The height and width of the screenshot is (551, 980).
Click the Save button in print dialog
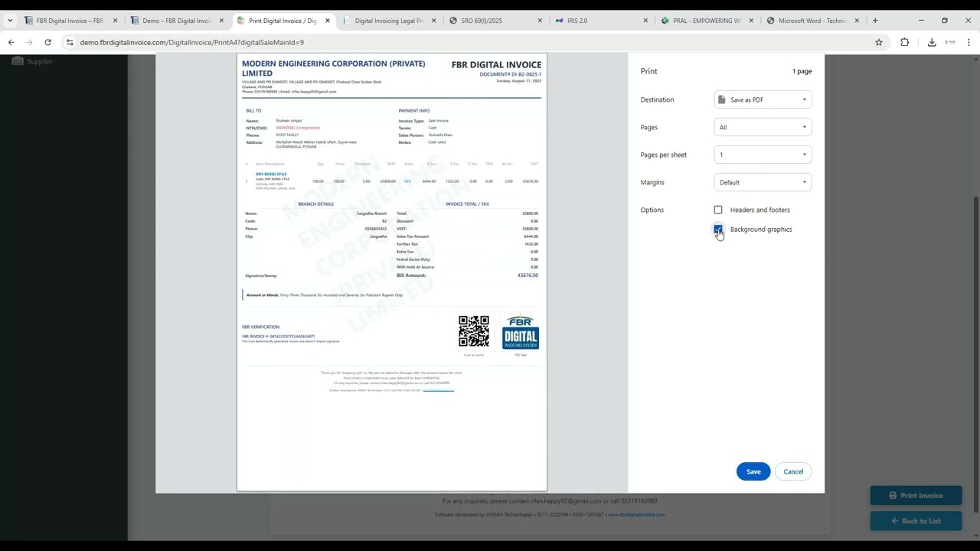[x=753, y=471]
